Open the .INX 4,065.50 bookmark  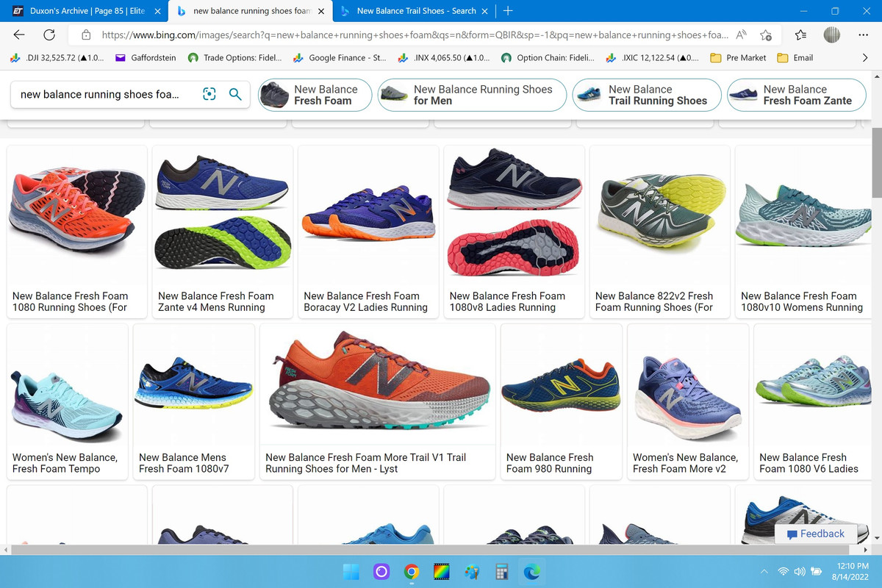(444, 57)
